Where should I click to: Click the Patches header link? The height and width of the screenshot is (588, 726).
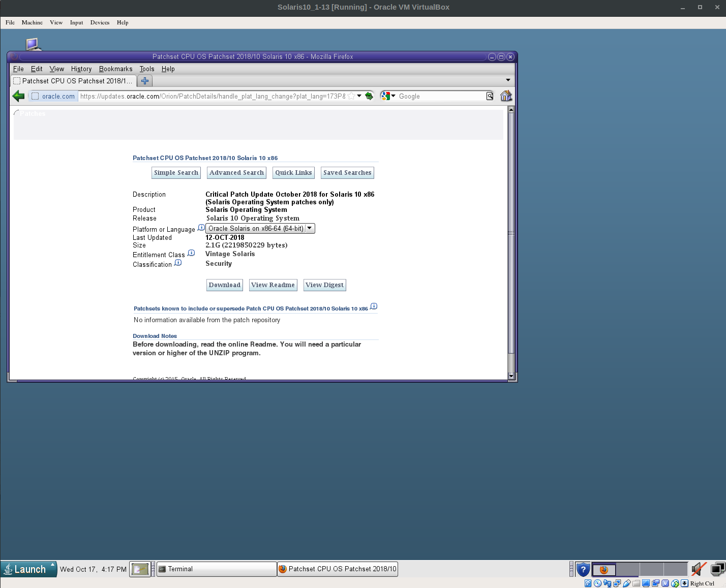click(x=33, y=114)
